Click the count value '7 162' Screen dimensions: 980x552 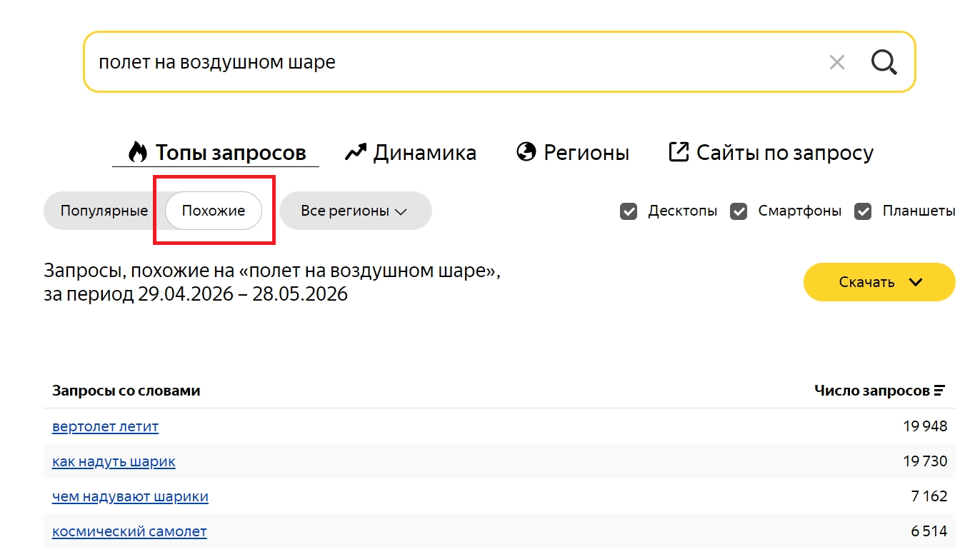point(929,496)
